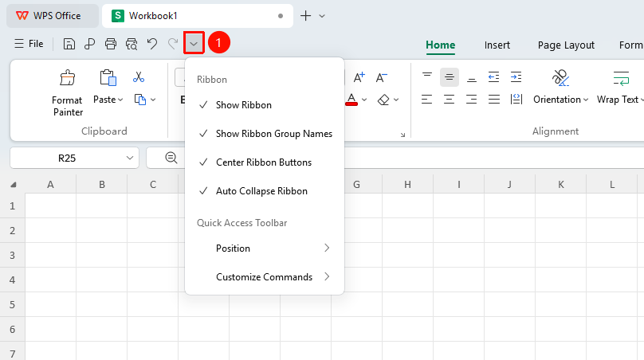Click the Name Box showing R25

pyautogui.click(x=67, y=158)
